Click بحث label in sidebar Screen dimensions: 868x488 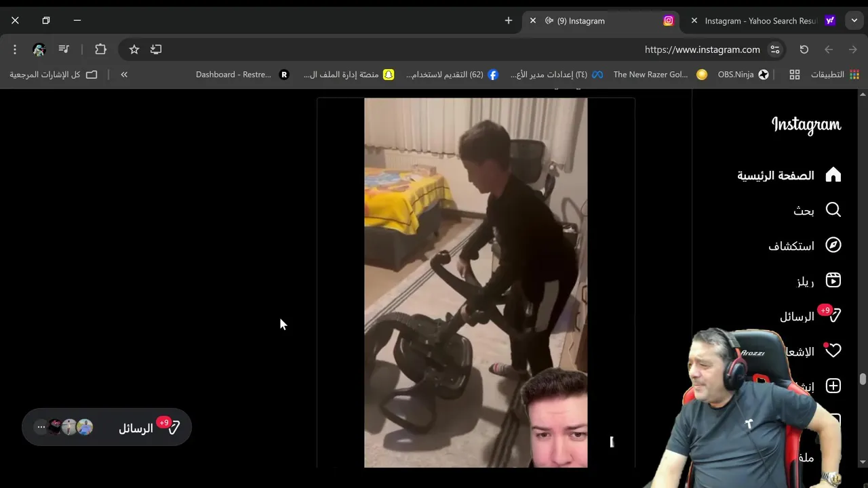(x=804, y=211)
